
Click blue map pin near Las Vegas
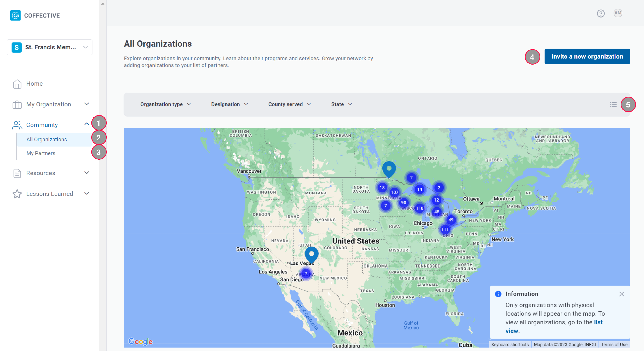tap(311, 254)
